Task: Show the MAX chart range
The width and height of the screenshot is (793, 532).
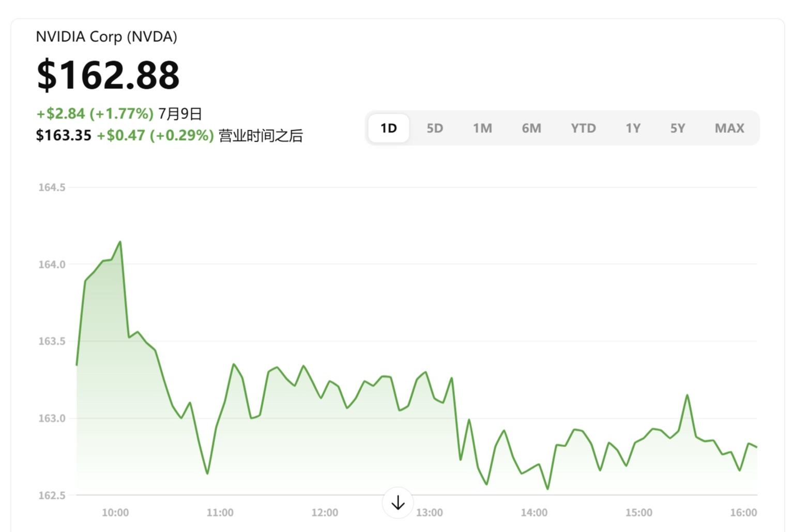Action: pos(729,128)
